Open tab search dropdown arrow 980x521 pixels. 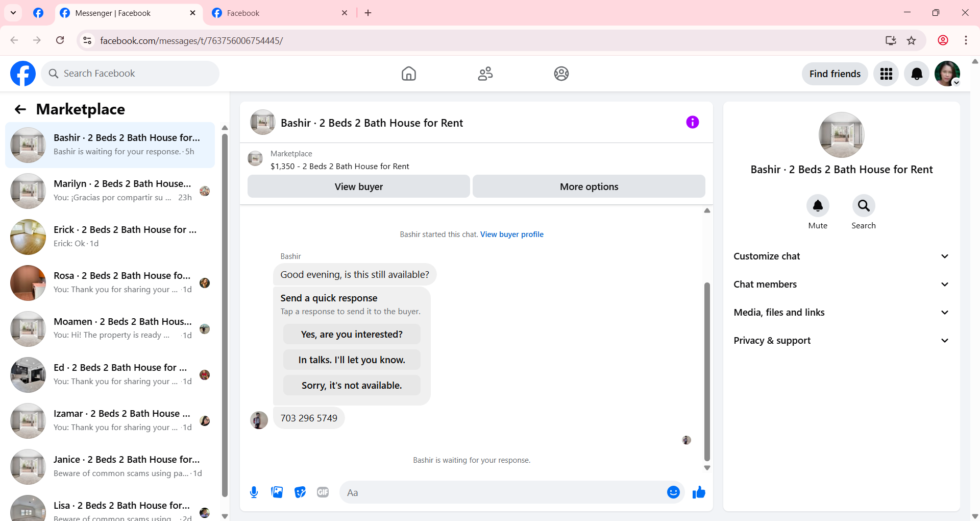[x=13, y=13]
